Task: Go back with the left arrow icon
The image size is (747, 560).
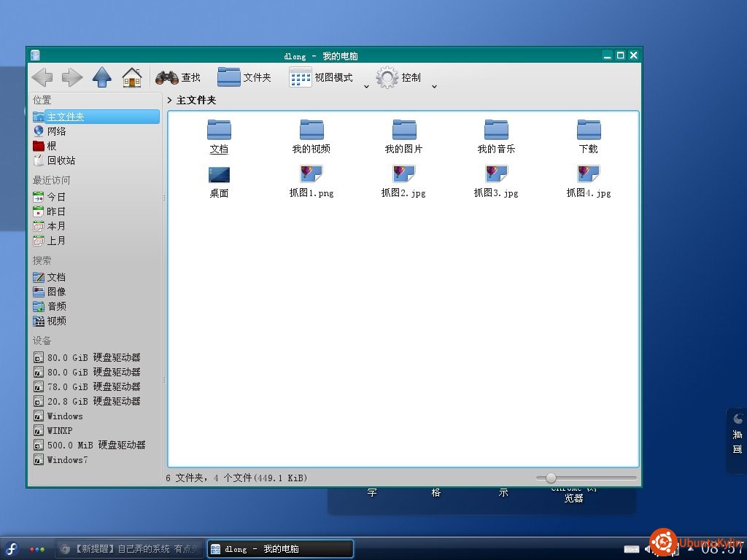Action: 42,77
